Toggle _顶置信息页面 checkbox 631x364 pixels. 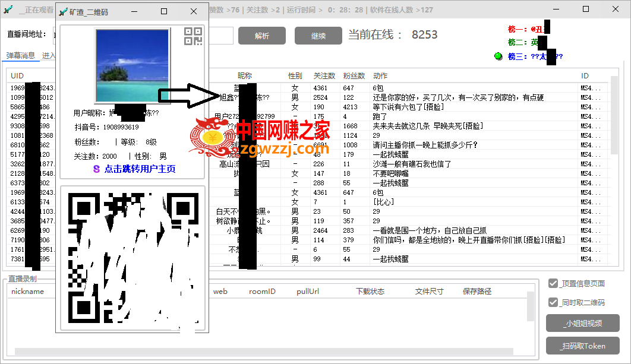pos(553,284)
